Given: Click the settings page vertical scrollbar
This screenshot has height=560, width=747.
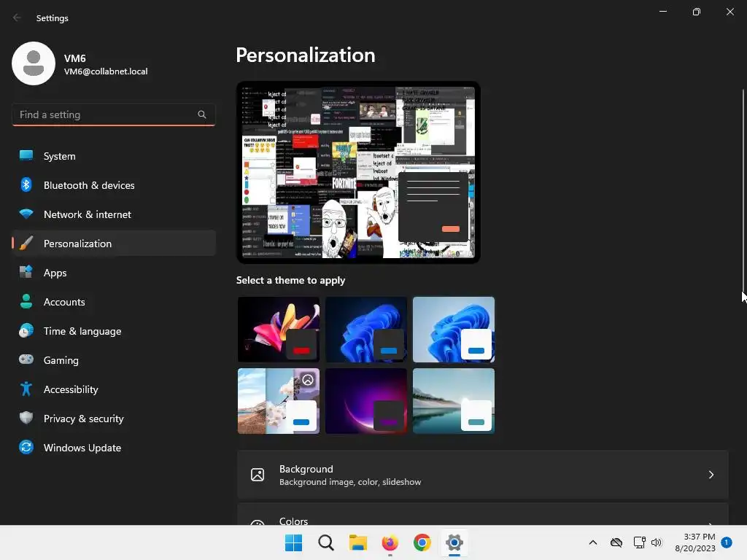Looking at the screenshot, I should click(743, 190).
